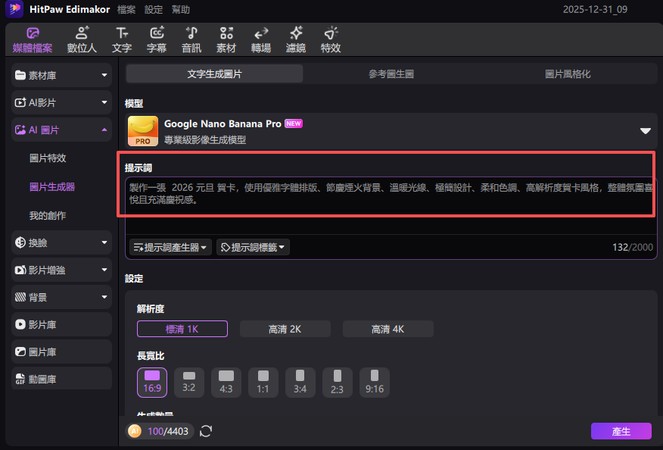The width and height of the screenshot is (663, 450).
Task: Expand the 換臉 sidebar section
Action: click(x=62, y=243)
